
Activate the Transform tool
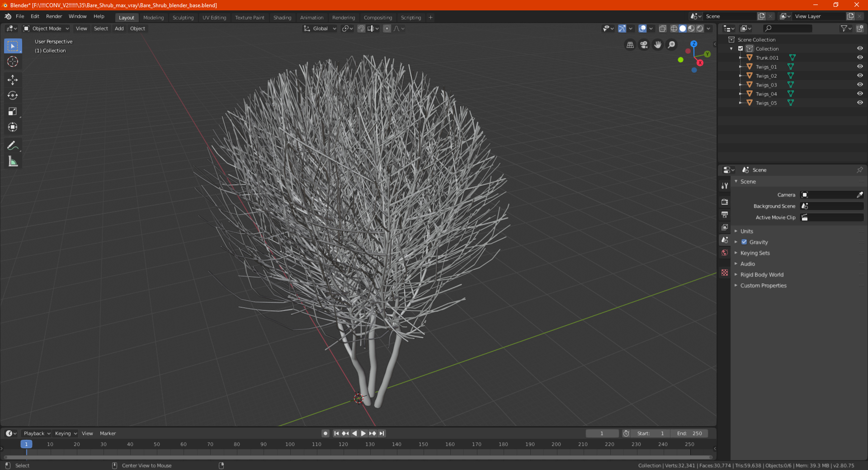tap(13, 127)
